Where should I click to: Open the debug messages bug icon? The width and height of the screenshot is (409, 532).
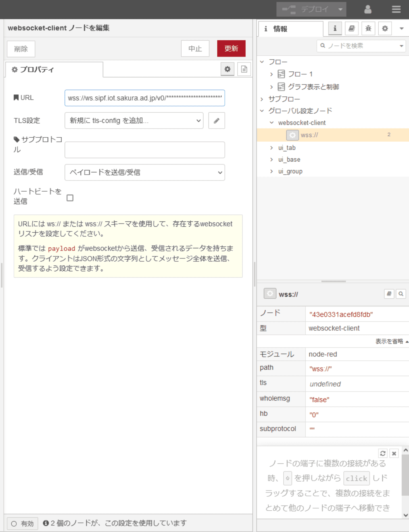(368, 28)
